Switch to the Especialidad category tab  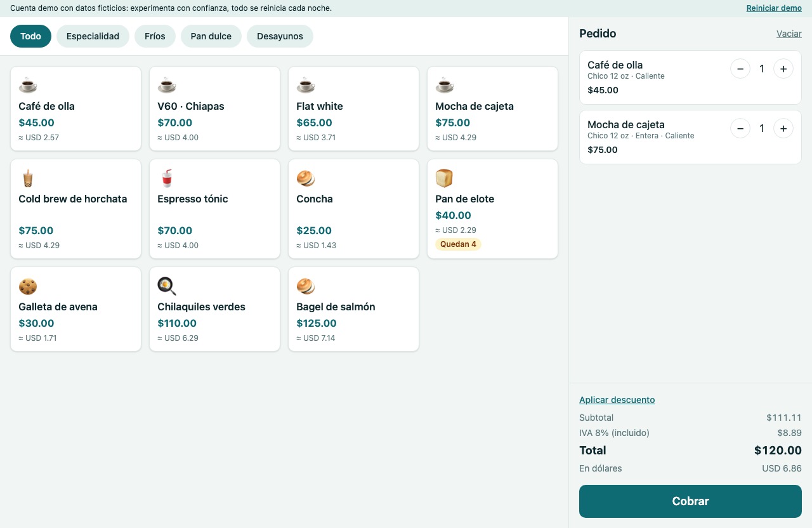[x=93, y=36]
